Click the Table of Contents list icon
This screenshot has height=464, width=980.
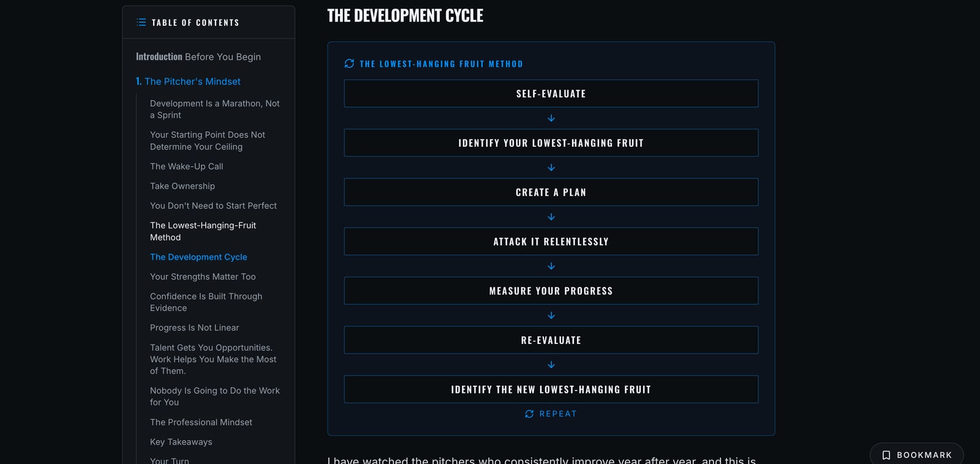(x=141, y=23)
